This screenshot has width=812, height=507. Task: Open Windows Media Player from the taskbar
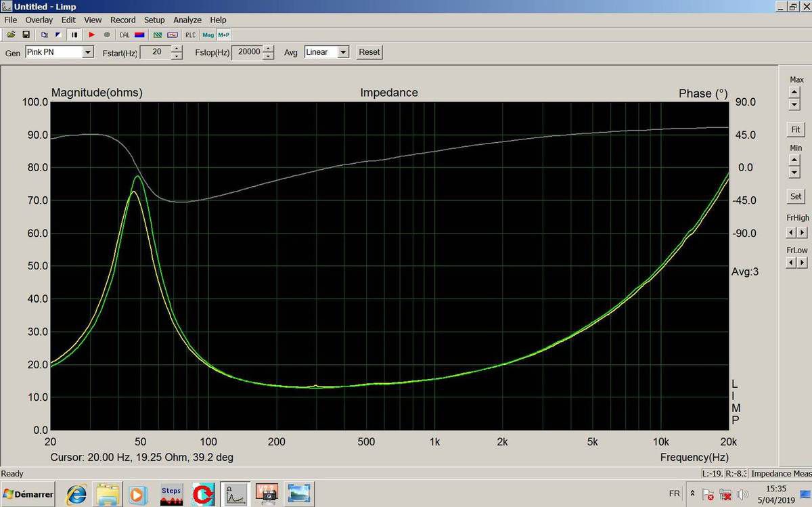point(138,494)
